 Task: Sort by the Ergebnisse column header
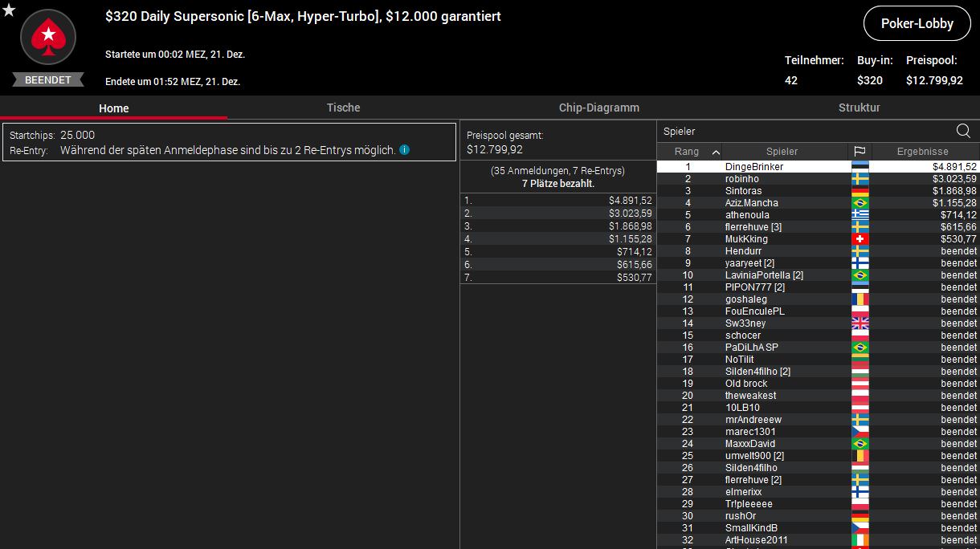pos(922,152)
